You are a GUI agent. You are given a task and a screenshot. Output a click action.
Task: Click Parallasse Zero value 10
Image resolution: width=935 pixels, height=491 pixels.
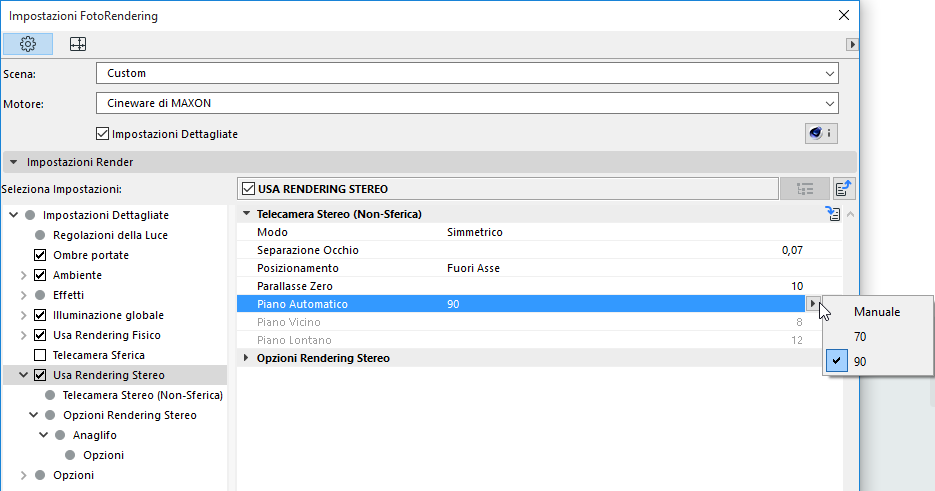point(797,286)
